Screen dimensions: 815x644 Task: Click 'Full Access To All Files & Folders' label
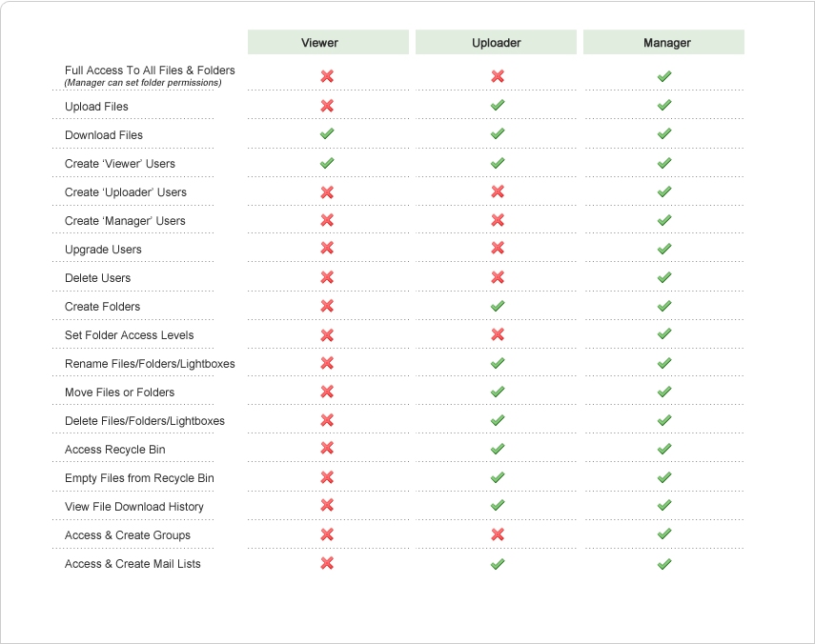pos(150,70)
